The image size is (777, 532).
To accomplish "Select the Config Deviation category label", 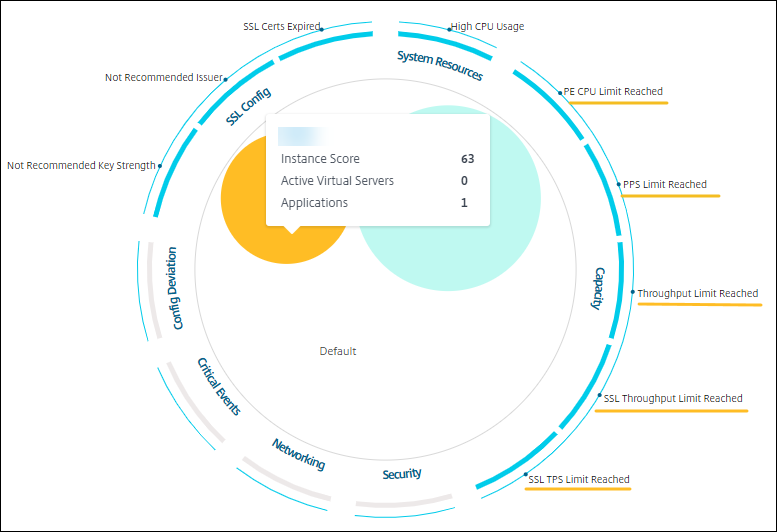I will [174, 288].
